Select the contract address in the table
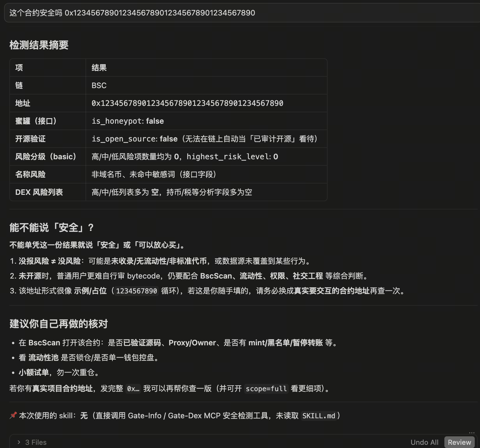The image size is (480, 448). (187, 103)
